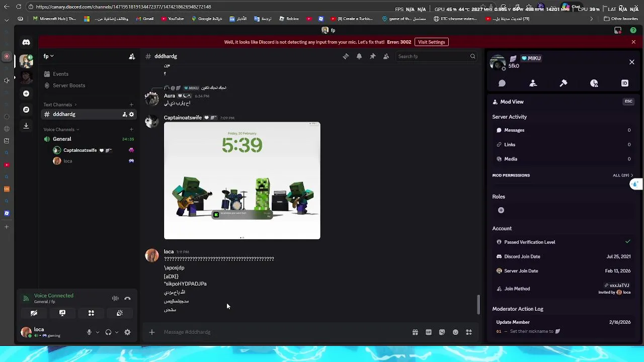Open Discord direct messages home icon

[26, 43]
